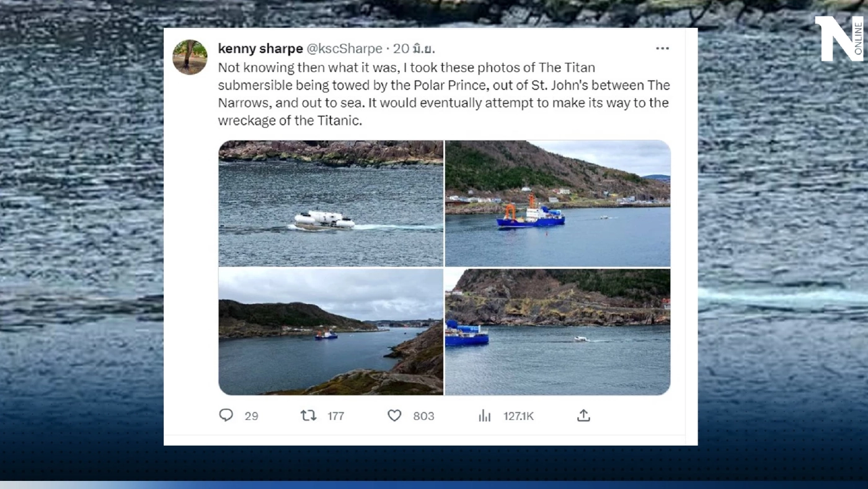The height and width of the screenshot is (489, 868).
Task: Click the retweet count 177
Action: tap(335, 416)
